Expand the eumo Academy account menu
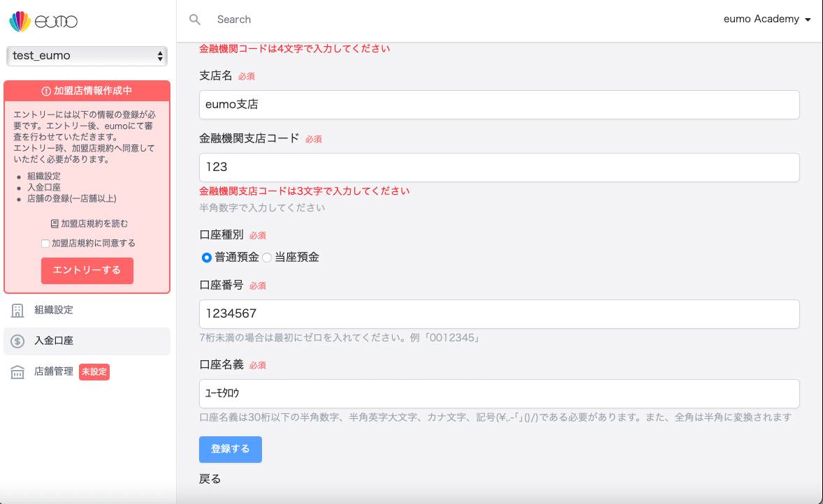 point(767,20)
